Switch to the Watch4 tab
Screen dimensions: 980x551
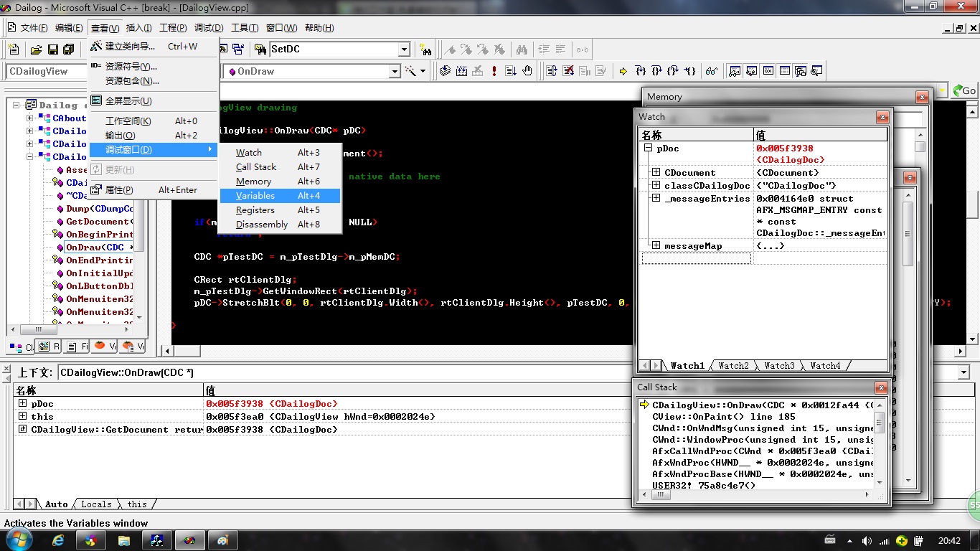coord(825,365)
